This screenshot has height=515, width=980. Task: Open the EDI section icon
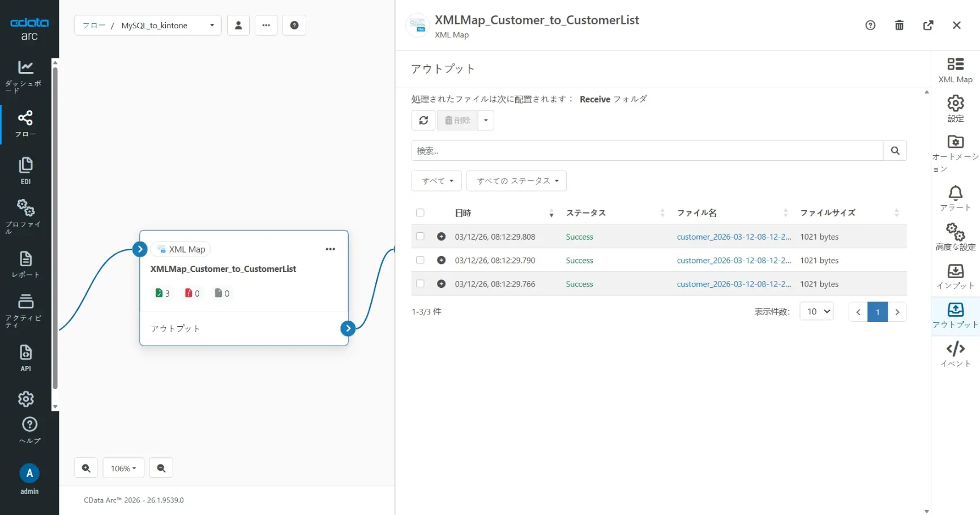click(26, 170)
